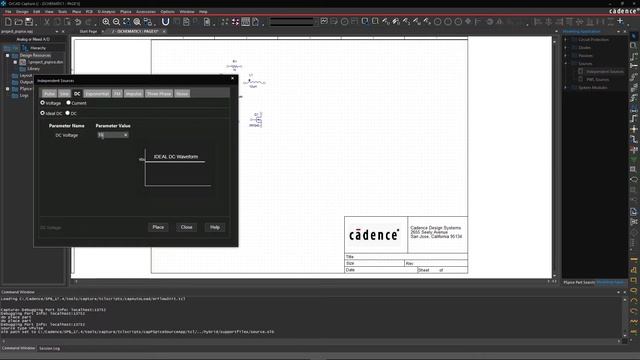Click the DC Voltage parameter value field

click(x=113, y=135)
